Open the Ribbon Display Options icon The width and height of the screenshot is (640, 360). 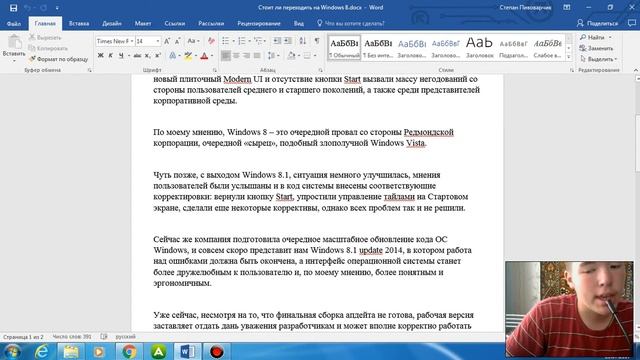pos(567,7)
